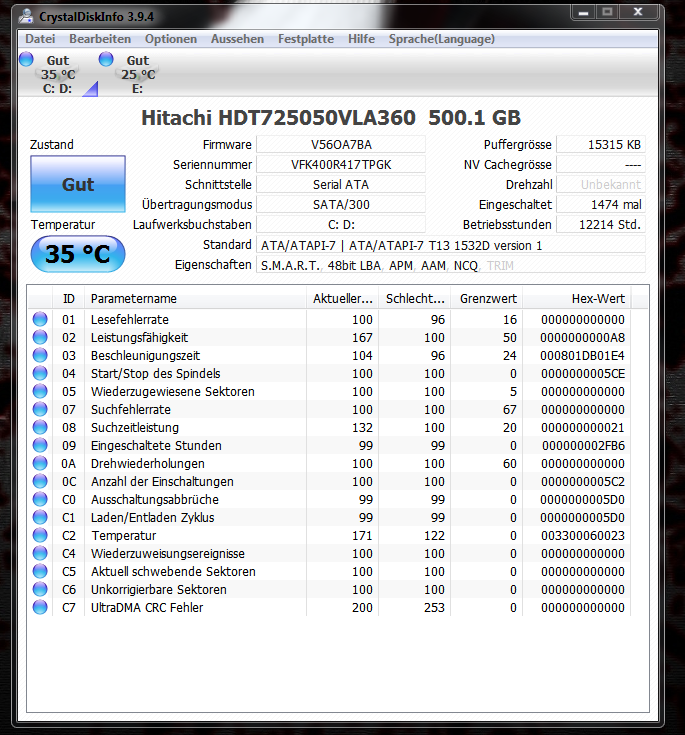The height and width of the screenshot is (735, 685).
Task: Click hex value 000000002FB6
Action: click(583, 445)
